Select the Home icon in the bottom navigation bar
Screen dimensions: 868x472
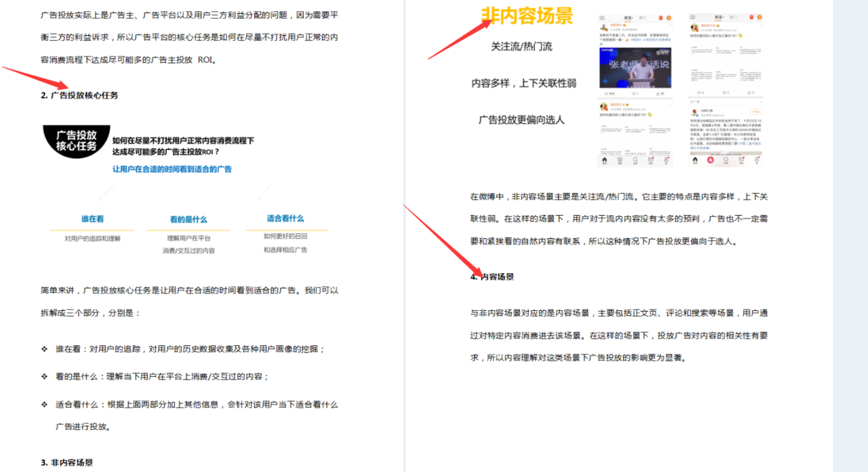(x=603, y=160)
